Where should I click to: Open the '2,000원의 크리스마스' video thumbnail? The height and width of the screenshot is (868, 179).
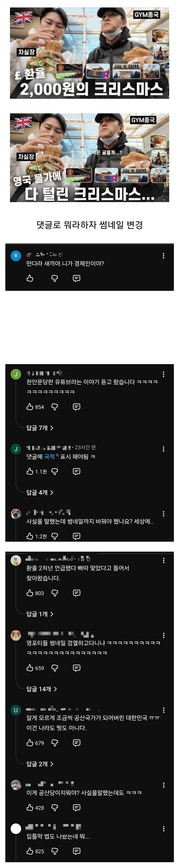pyautogui.click(x=89, y=53)
